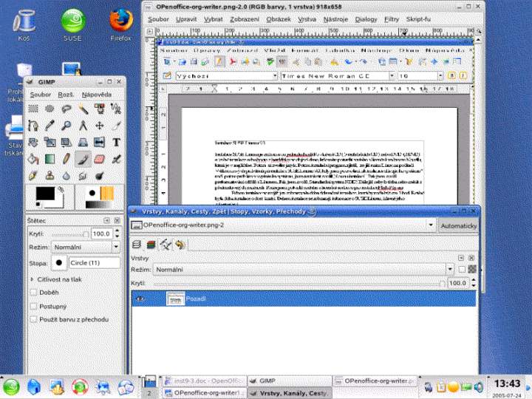Switch to inst9-3.doc OpenOffice taskbar entry

click(205, 381)
